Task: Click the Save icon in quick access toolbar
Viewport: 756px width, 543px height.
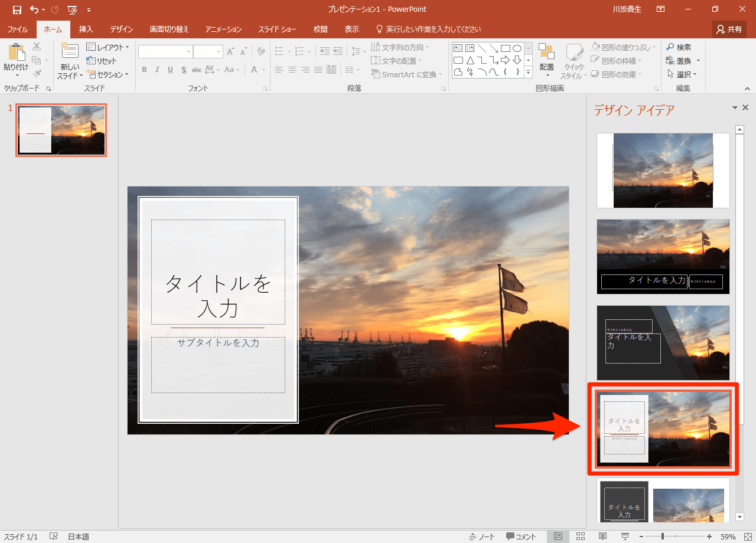Action: click(17, 9)
